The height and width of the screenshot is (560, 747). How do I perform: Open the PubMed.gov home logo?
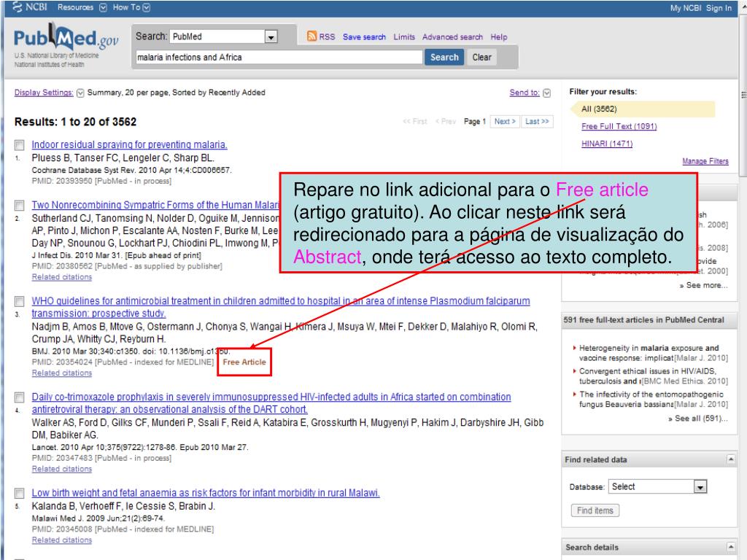tap(66, 38)
